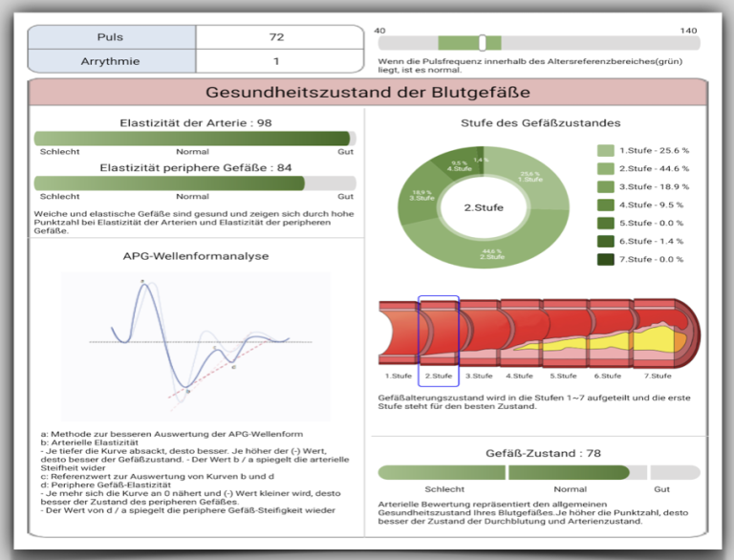Select the 7.Stufe legend color swatch

[606, 260]
